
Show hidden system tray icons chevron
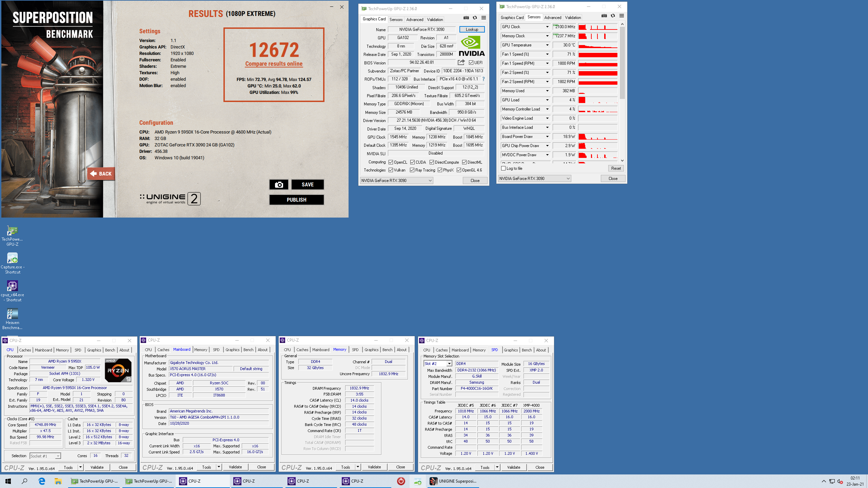(x=824, y=481)
